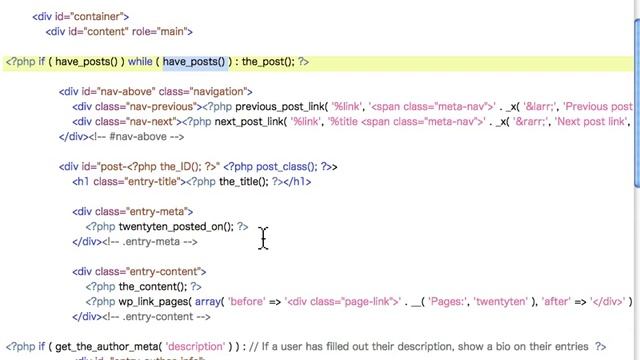Click the 'while' keyword in the highlighted line
This screenshot has height=360, width=640.
pos(140,62)
